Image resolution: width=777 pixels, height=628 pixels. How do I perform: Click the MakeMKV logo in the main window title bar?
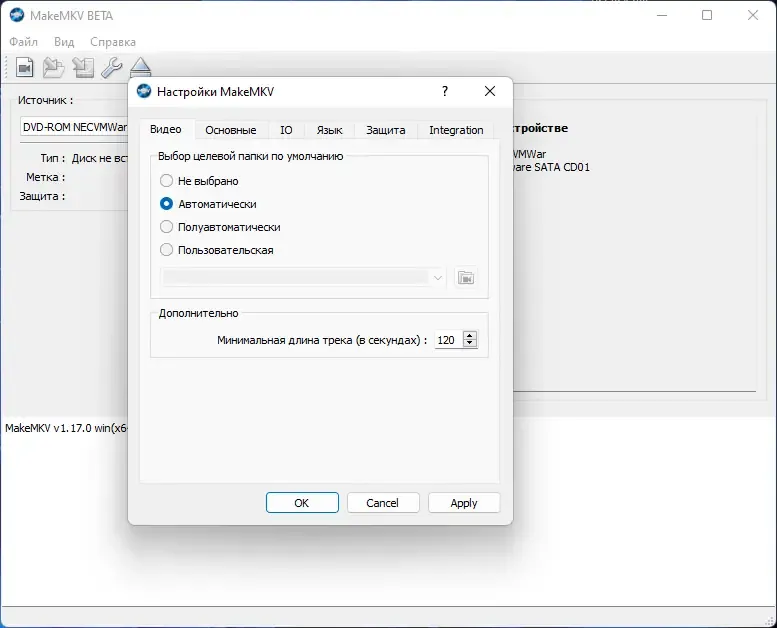(17, 15)
